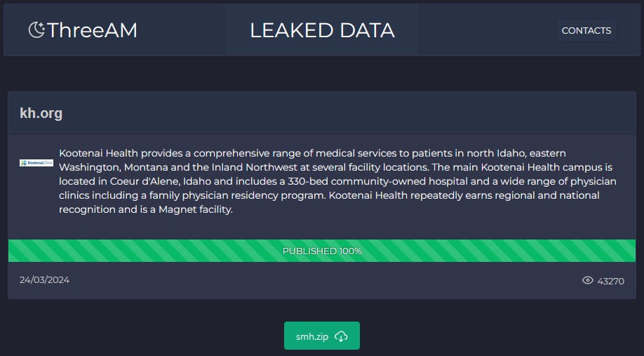Screen dimensions: 644x356
Task: Click the smh.zip file name text
Action: [x=312, y=336]
